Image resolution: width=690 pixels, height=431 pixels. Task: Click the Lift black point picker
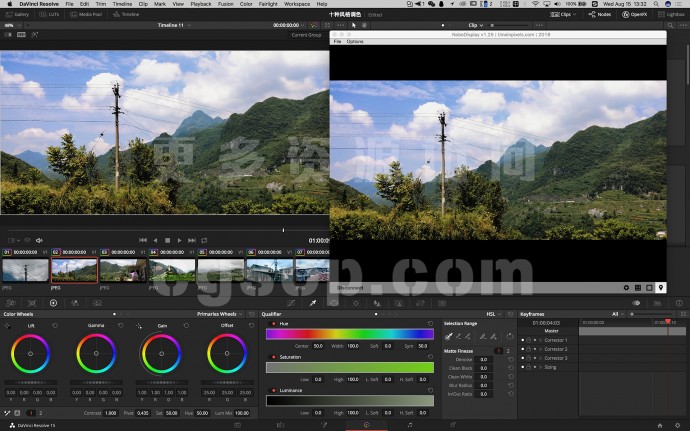click(7, 326)
